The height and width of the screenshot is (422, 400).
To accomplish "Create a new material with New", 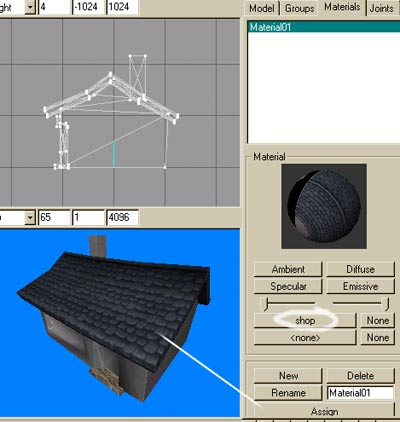I will pyautogui.click(x=288, y=376).
